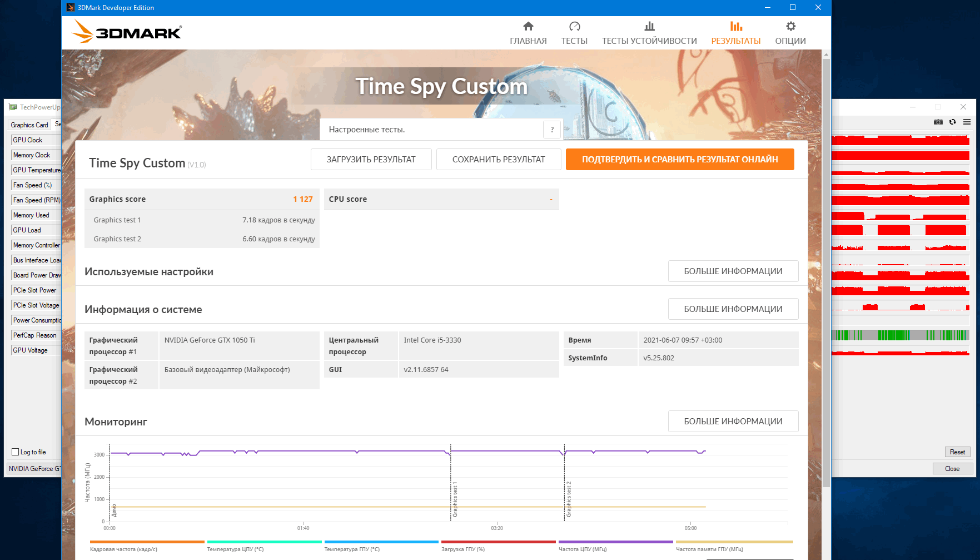Click Reset button in GPU-Z window
The height and width of the screenshot is (560, 980).
coord(957,452)
